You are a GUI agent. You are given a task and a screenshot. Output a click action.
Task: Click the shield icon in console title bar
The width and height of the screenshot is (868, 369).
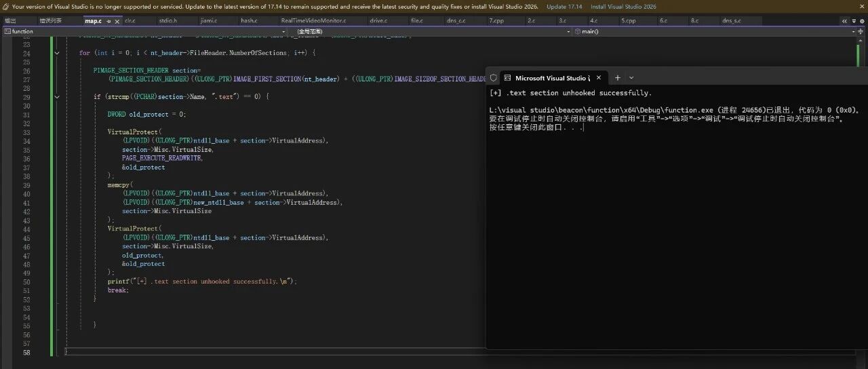493,78
